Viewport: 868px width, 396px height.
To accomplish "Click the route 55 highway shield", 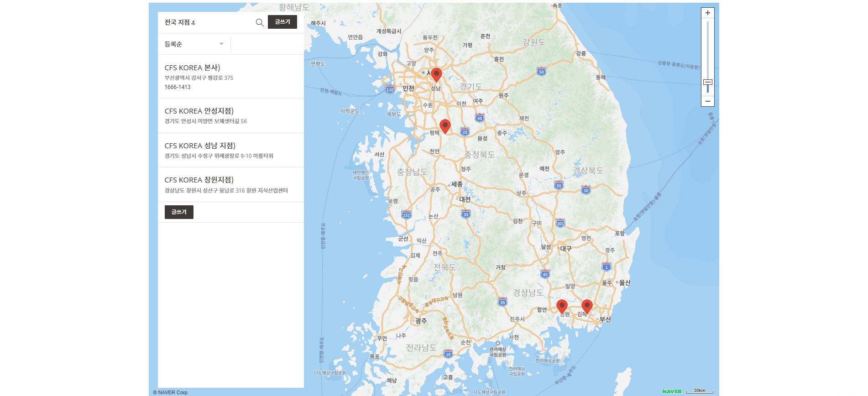I will point(559,185).
